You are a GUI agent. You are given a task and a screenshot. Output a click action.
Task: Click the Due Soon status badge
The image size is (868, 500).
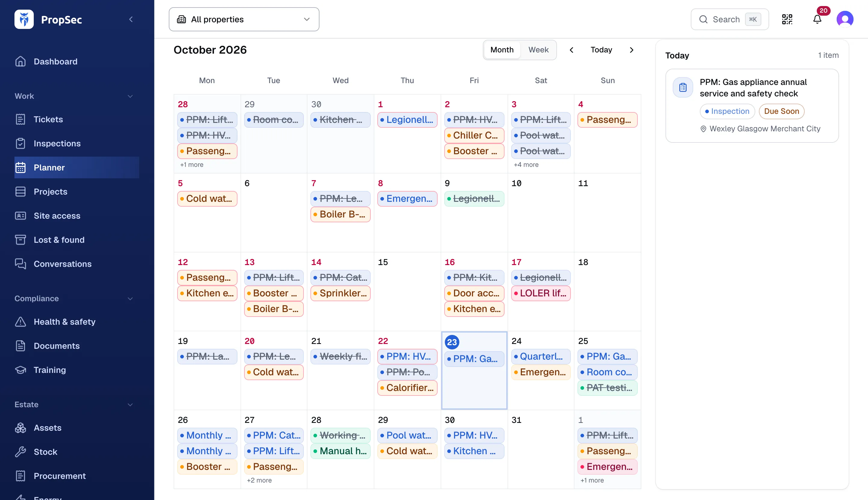(782, 111)
